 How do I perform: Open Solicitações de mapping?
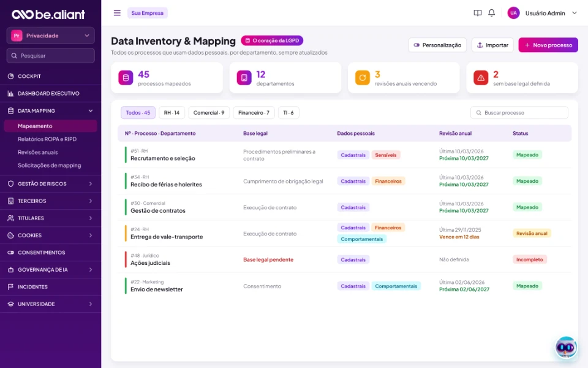[50, 166]
